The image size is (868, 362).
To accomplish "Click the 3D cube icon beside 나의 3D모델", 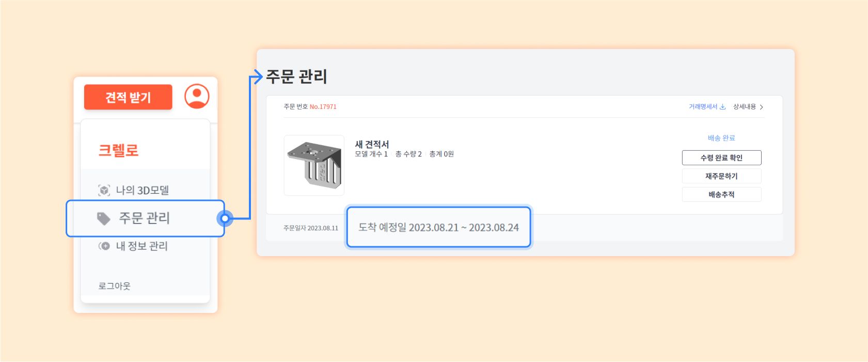I will click(104, 190).
